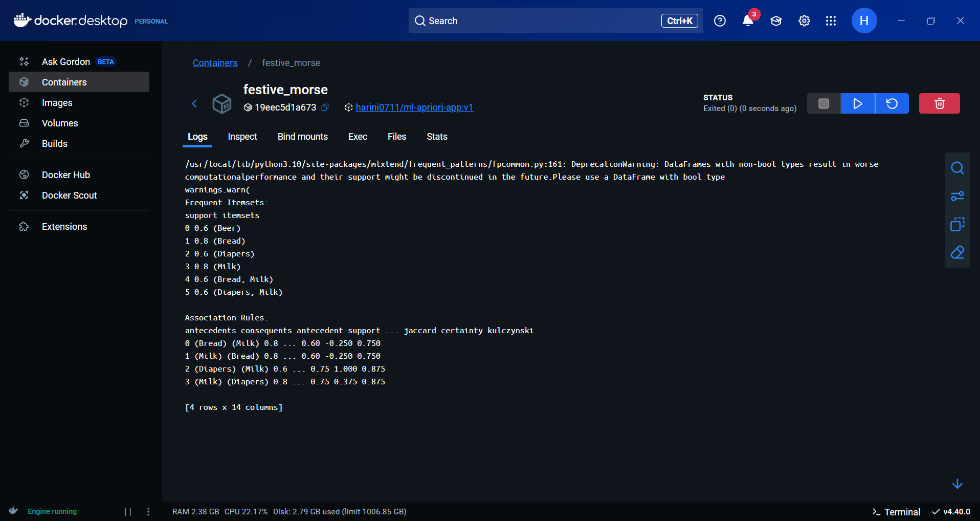Click the container cube icon

coord(222,103)
